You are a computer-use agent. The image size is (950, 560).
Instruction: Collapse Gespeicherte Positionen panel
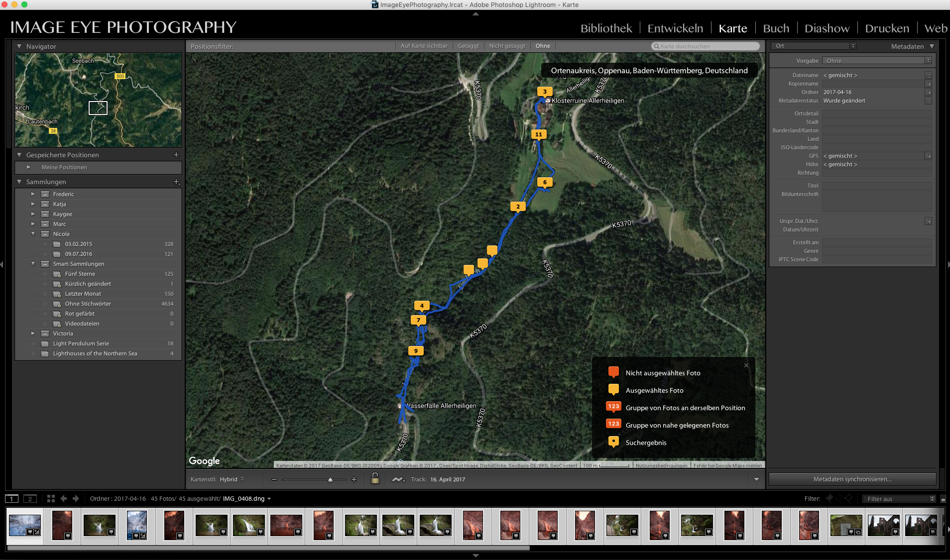point(19,155)
